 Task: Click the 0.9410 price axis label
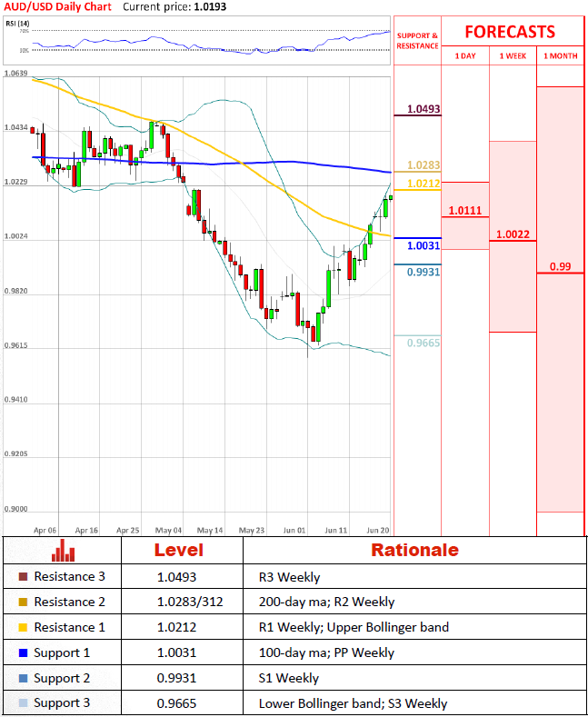(x=15, y=400)
